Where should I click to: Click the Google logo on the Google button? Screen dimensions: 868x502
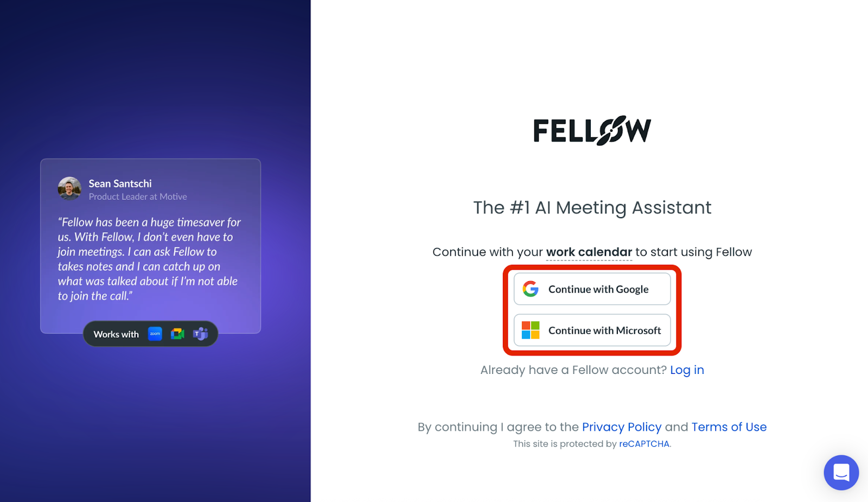pos(531,289)
